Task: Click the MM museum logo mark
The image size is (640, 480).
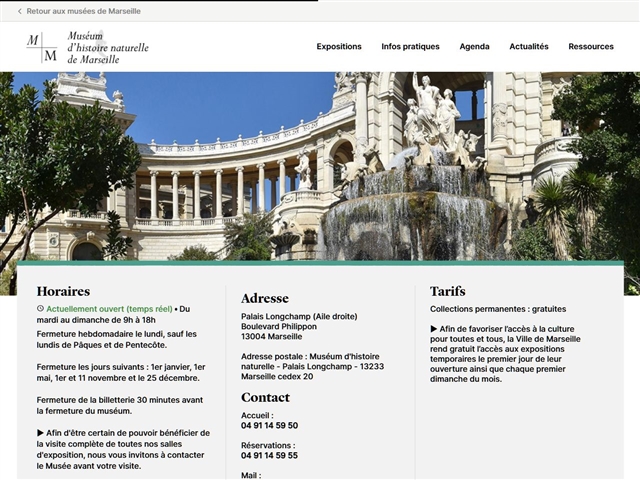Action: coord(42,47)
